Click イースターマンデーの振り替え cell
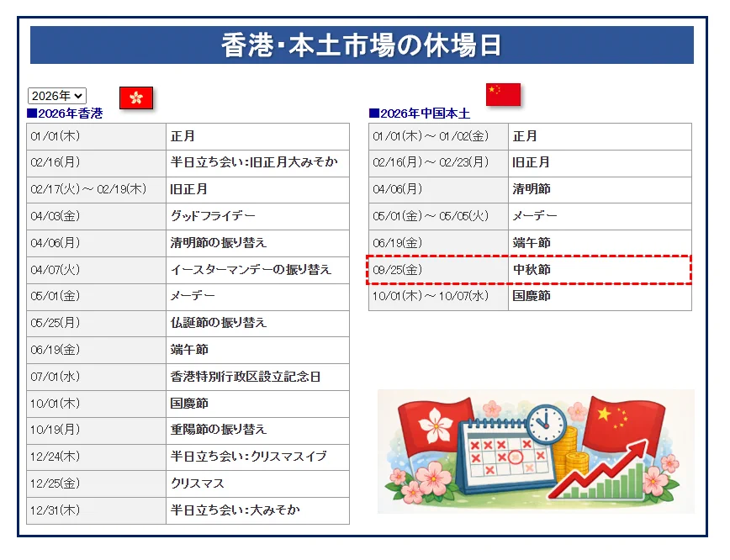Screen dimensions: 730x560 click(x=257, y=270)
